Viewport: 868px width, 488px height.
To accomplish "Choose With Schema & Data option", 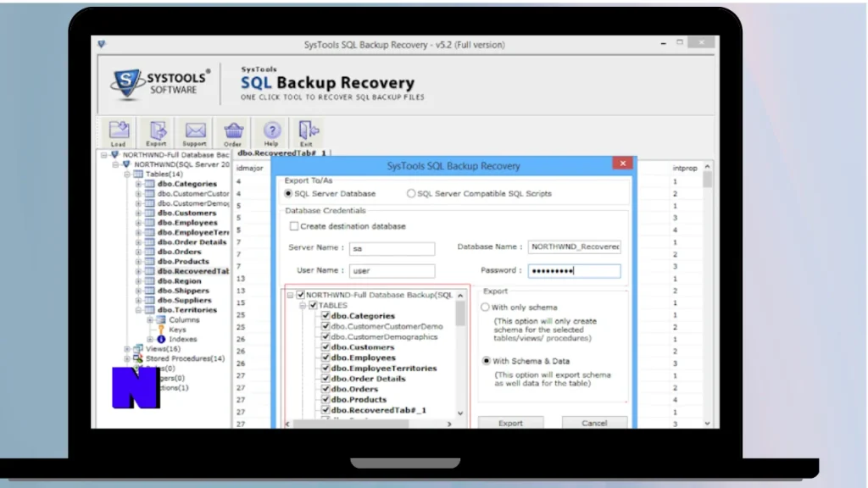I will [x=486, y=361].
